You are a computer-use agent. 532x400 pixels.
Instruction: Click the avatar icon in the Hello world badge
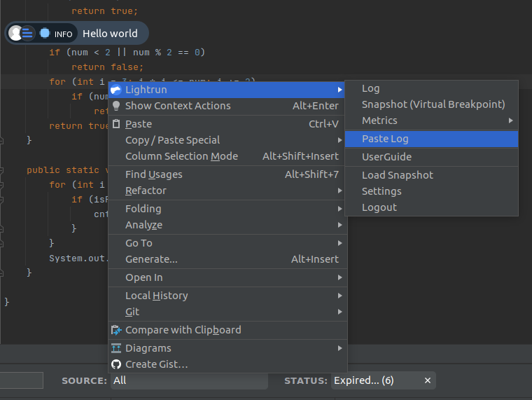15,33
